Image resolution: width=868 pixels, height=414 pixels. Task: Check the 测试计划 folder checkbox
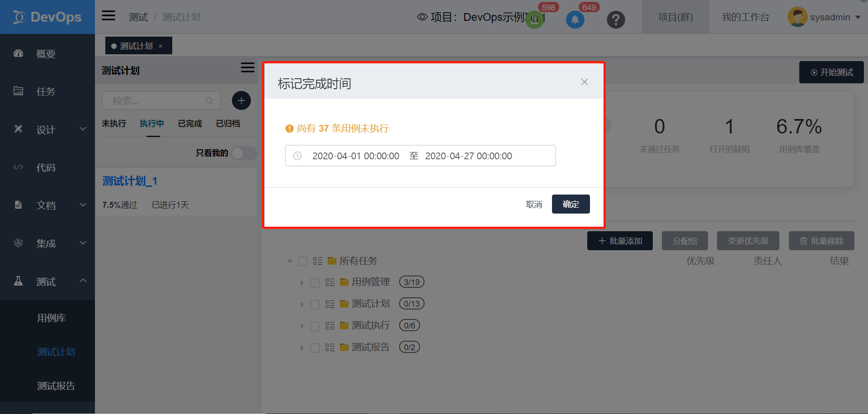click(315, 305)
